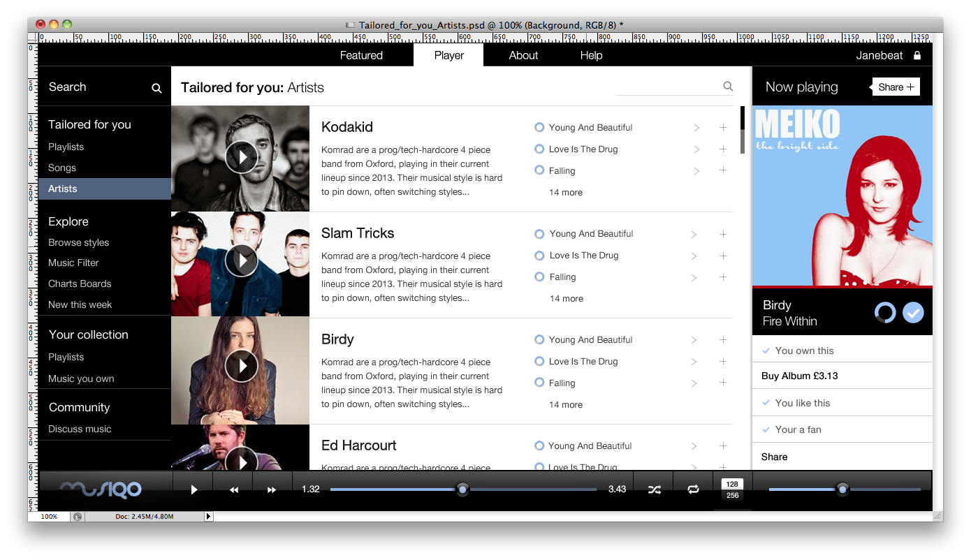Click the loading ring icon next to Birdy Fire Within
971x560 pixels.
pyautogui.click(x=885, y=312)
